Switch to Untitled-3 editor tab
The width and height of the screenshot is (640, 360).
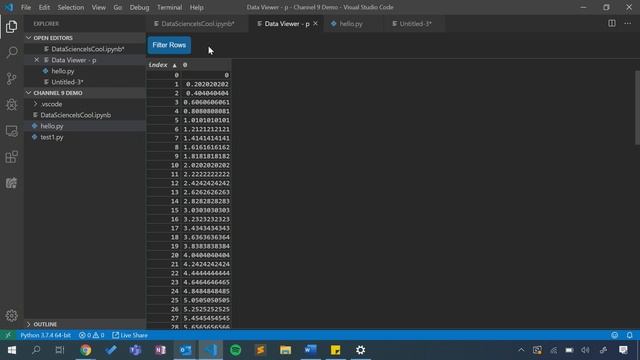pyautogui.click(x=415, y=24)
